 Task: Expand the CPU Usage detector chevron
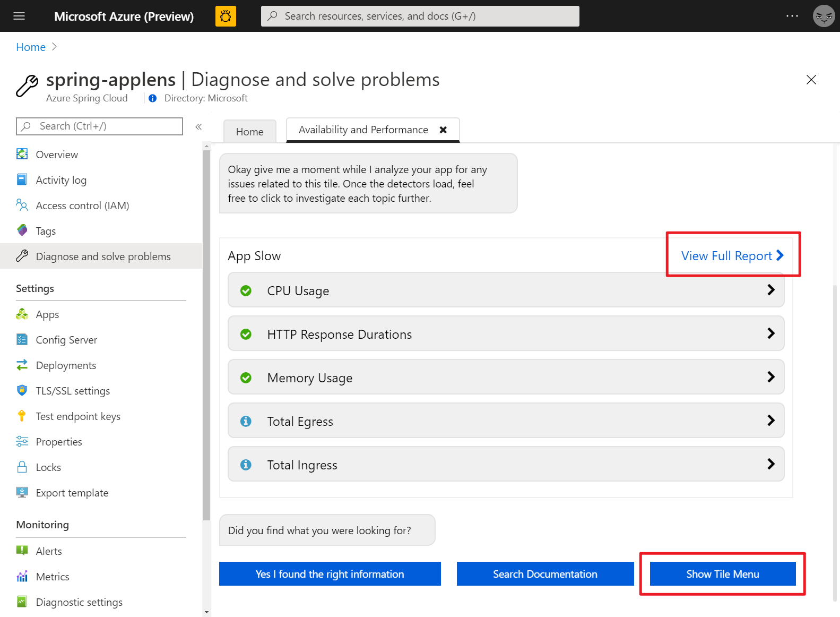coord(771,290)
